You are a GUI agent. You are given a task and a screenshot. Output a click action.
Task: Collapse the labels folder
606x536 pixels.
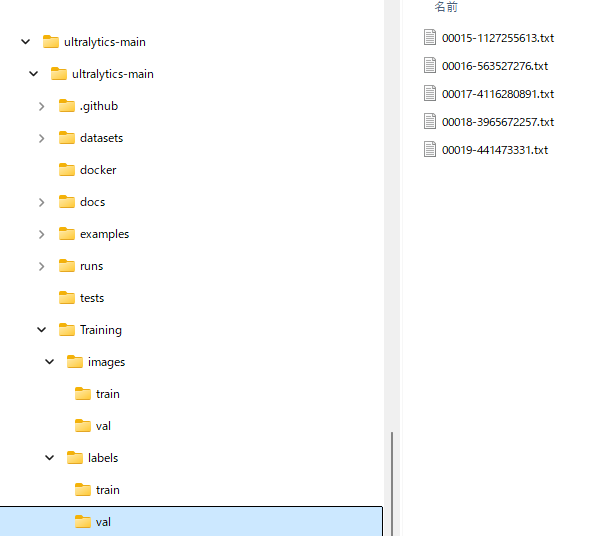(x=49, y=458)
